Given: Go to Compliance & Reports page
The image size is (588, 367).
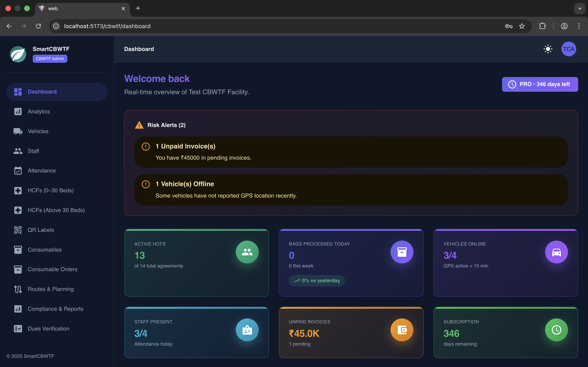Looking at the screenshot, I should coord(55,309).
